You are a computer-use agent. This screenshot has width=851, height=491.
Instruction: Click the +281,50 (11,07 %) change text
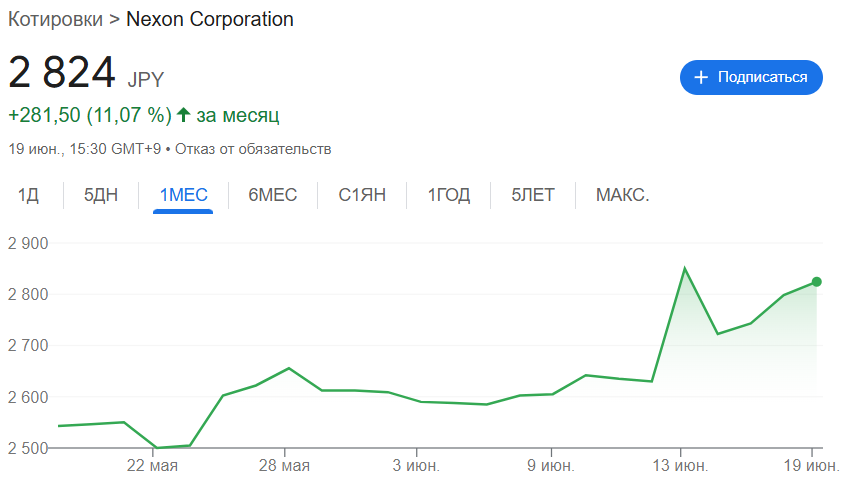click(90, 115)
